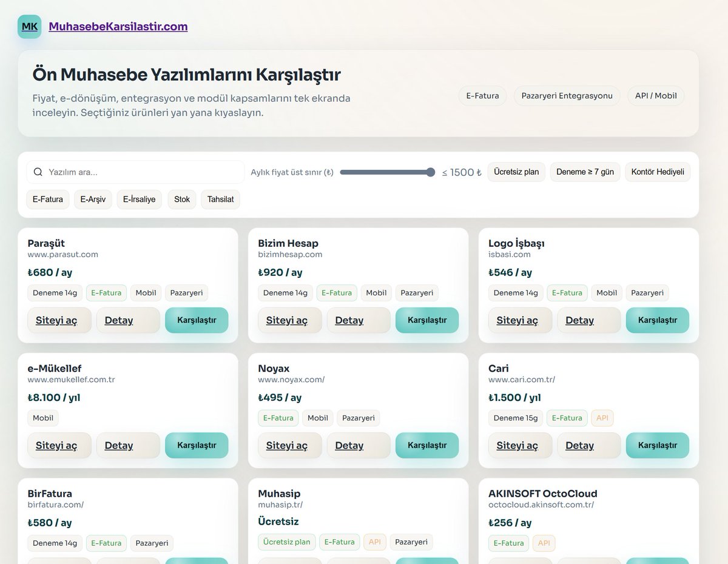The width and height of the screenshot is (728, 564).
Task: Click the Ücretsiz plan tag on Muhasip
Action: pyautogui.click(x=287, y=542)
